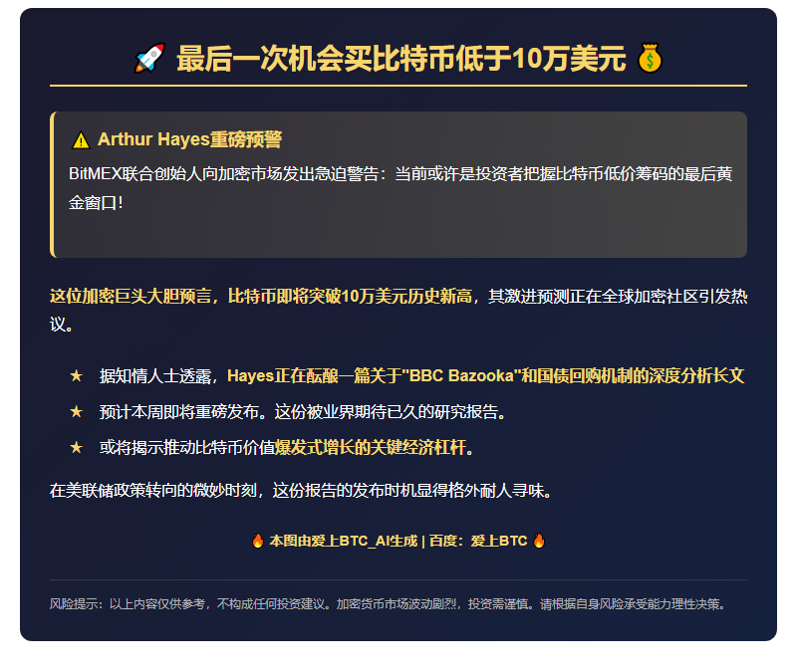
Task: Click the disclaimer starting 风险提示
Action: [x=390, y=604]
